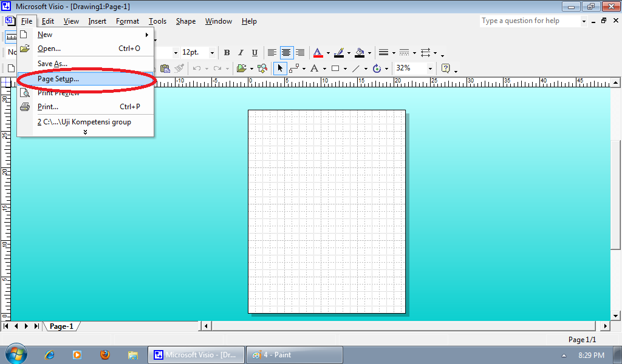The image size is (622, 364).
Task: Select the Rectangle tool
Action: pos(336,68)
